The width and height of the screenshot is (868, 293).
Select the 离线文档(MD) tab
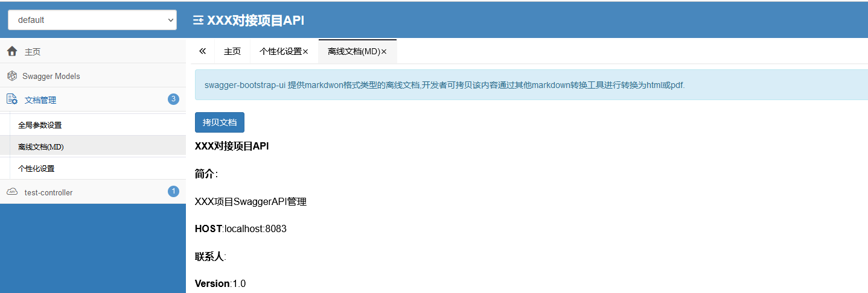pyautogui.click(x=353, y=52)
